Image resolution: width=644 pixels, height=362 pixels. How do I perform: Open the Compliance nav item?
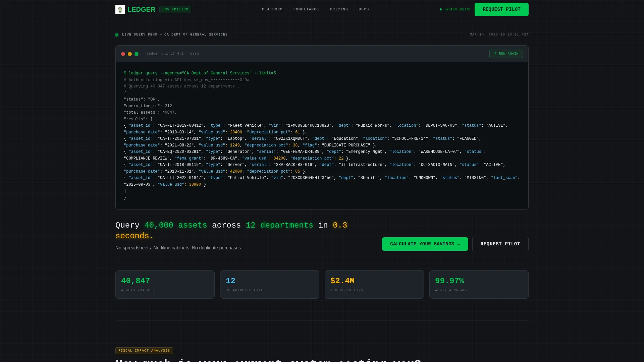pyautogui.click(x=306, y=9)
